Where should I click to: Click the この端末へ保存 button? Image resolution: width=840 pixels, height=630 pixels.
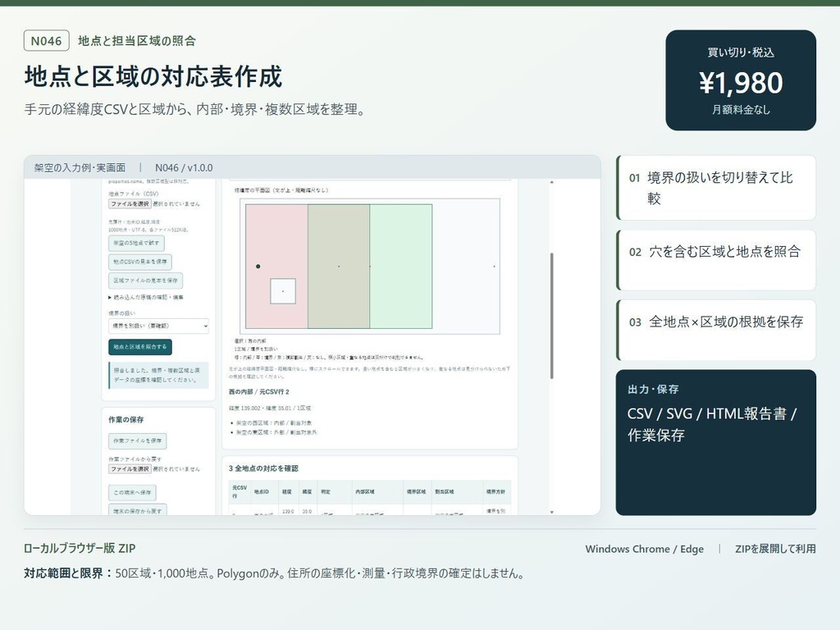click(132, 492)
